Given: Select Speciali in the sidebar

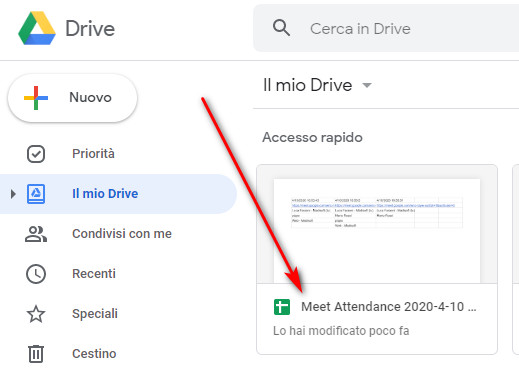Looking at the screenshot, I should [x=95, y=314].
